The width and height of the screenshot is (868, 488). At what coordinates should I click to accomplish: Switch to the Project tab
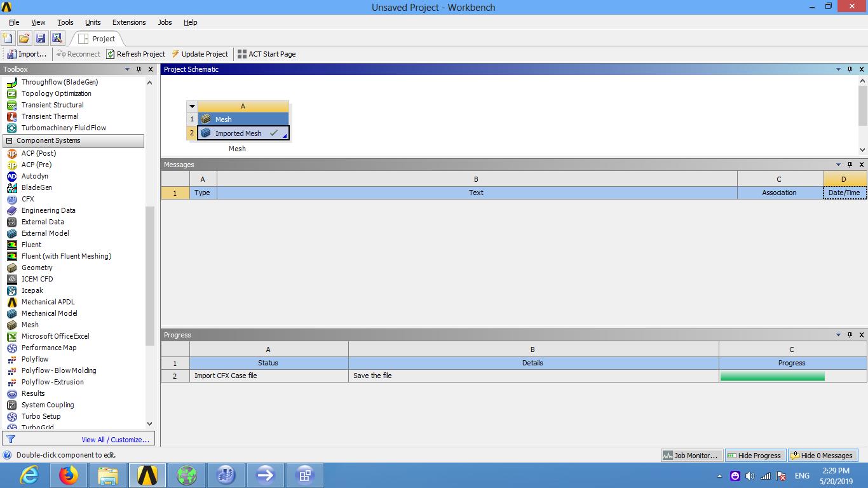[97, 39]
